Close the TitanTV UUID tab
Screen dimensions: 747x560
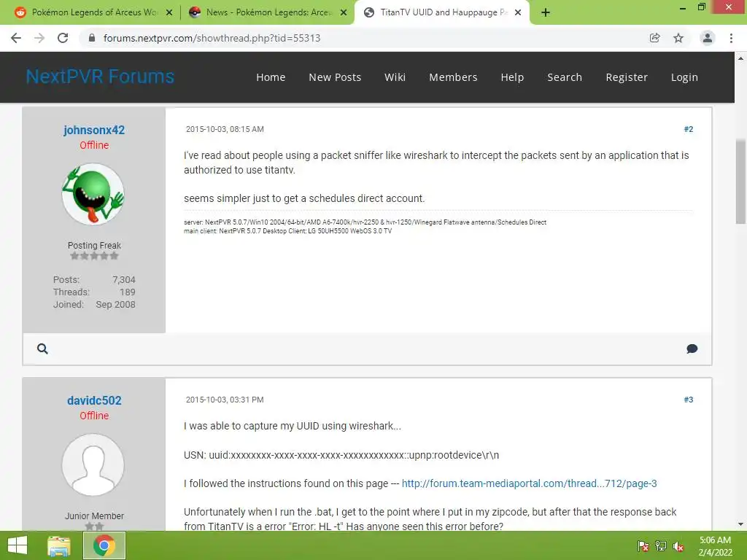coord(518,12)
